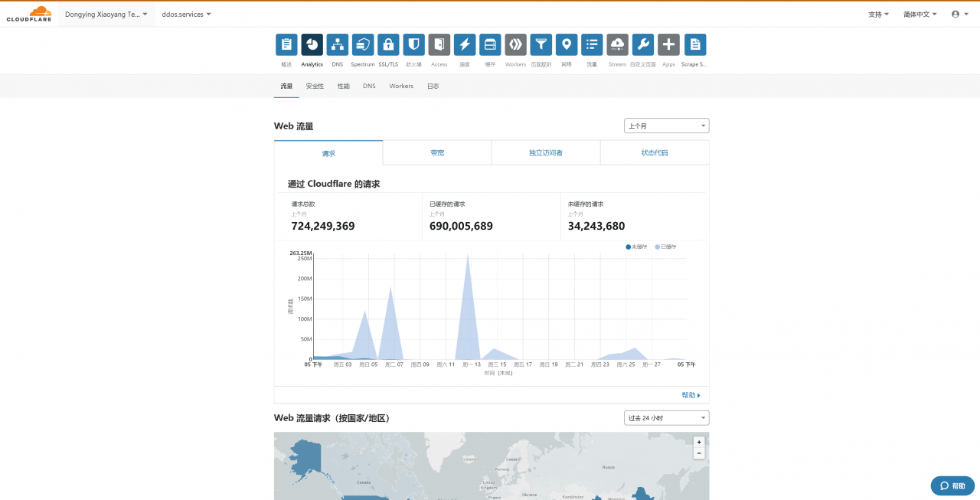Open the Network (网络) location pin icon
980x500 pixels.
click(567, 44)
